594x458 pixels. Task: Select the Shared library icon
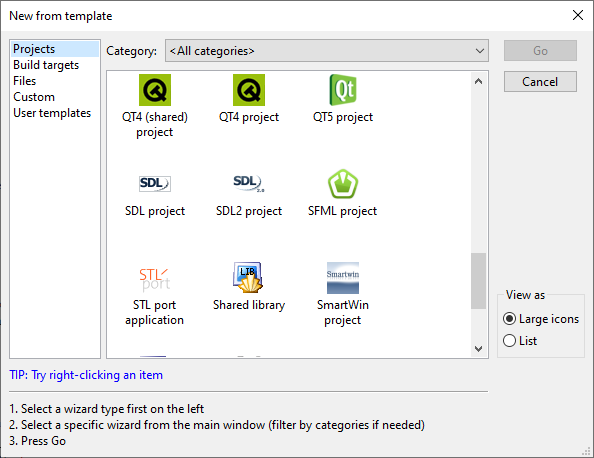[x=248, y=278]
